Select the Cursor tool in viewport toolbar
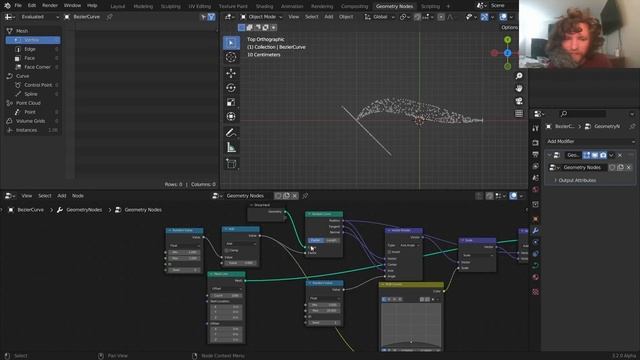 point(231,58)
